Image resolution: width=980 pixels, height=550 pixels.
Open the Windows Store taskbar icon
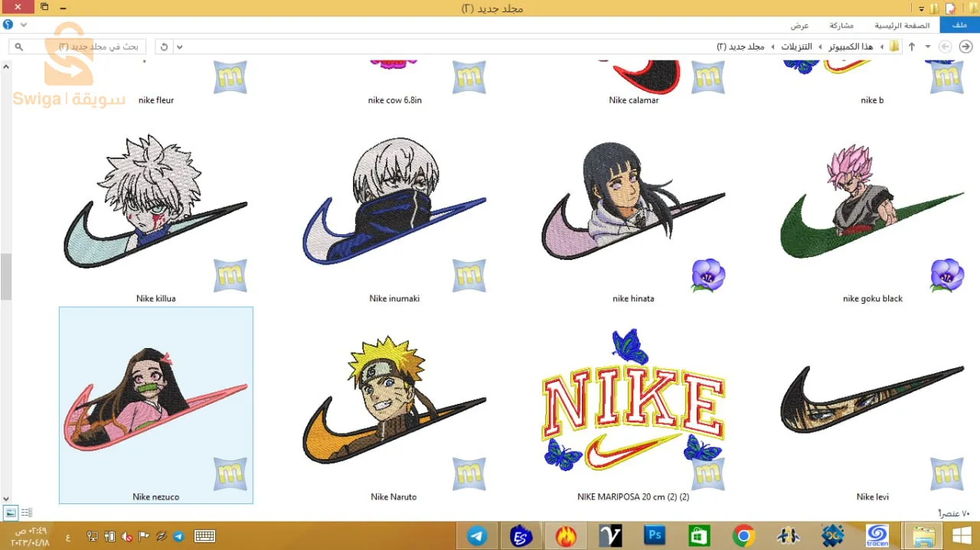coord(699,535)
